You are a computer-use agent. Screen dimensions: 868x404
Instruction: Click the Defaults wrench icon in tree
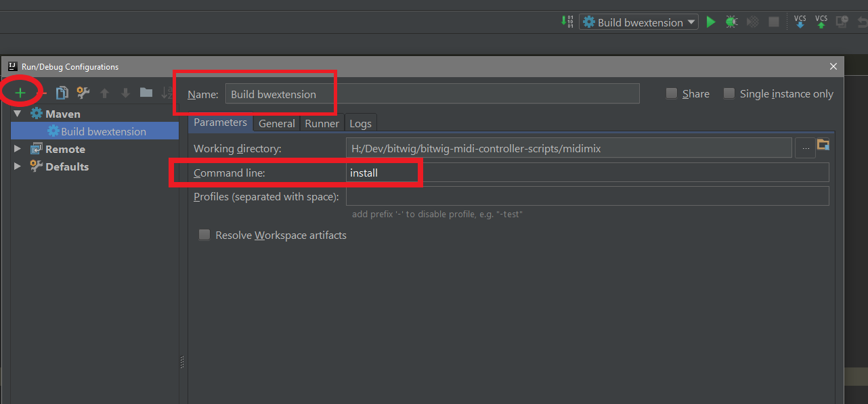pyautogui.click(x=37, y=166)
